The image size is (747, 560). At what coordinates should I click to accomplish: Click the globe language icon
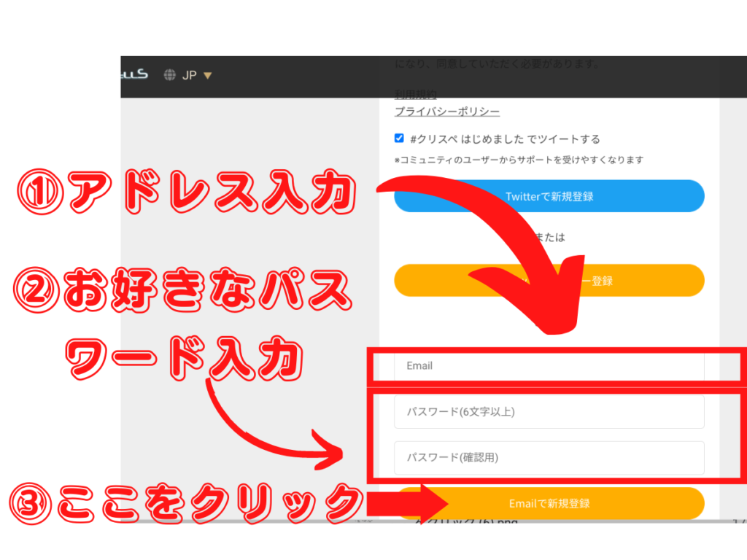click(x=169, y=75)
